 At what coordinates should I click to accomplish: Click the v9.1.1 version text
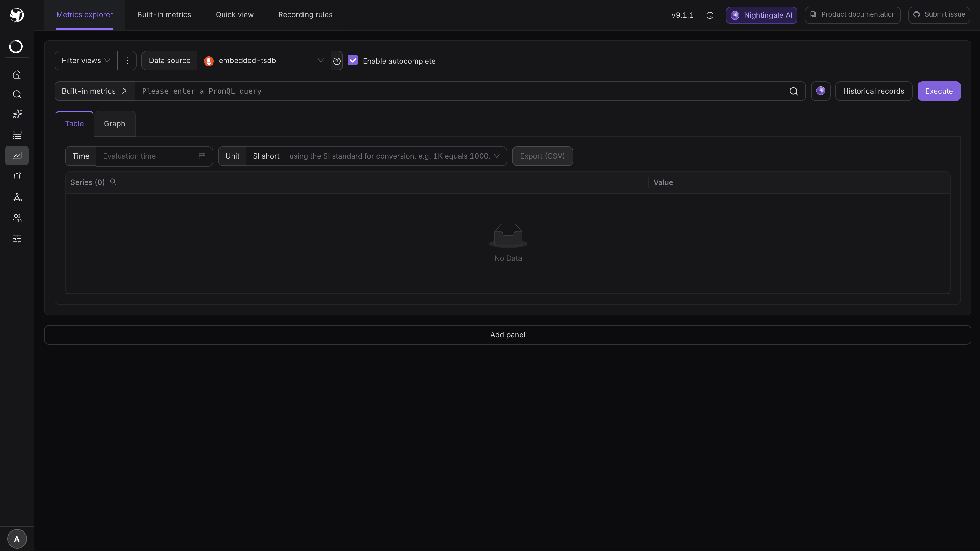tap(683, 15)
